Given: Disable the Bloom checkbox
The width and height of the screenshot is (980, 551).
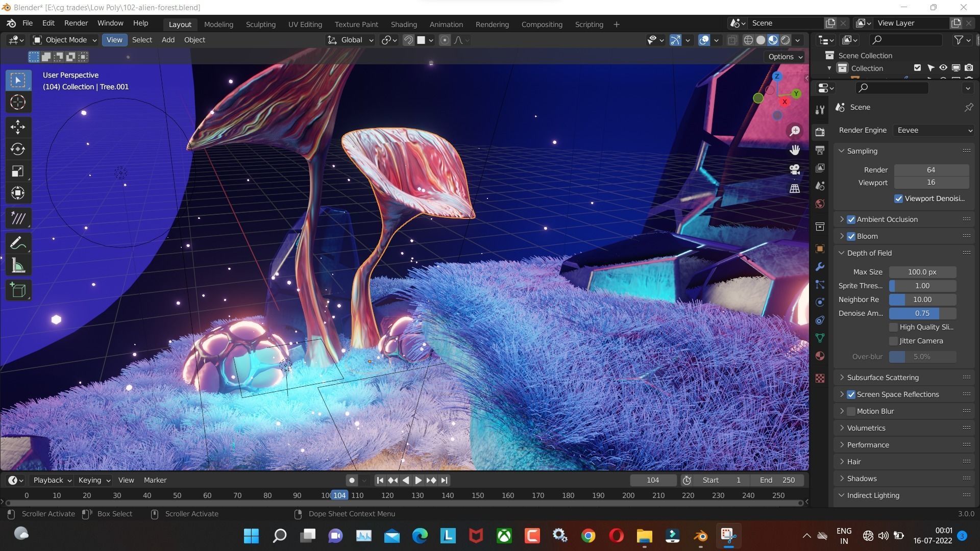Looking at the screenshot, I should pyautogui.click(x=851, y=236).
